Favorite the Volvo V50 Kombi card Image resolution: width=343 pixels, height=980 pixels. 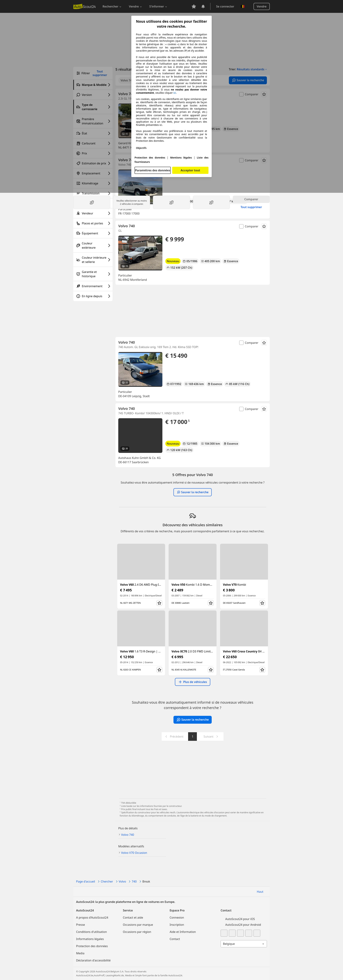coord(211,603)
